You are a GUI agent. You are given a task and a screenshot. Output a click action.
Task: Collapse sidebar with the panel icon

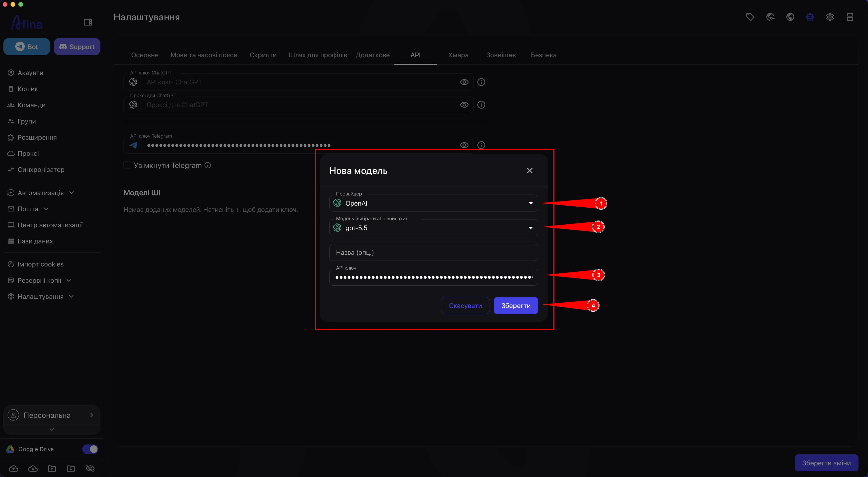coord(88,22)
